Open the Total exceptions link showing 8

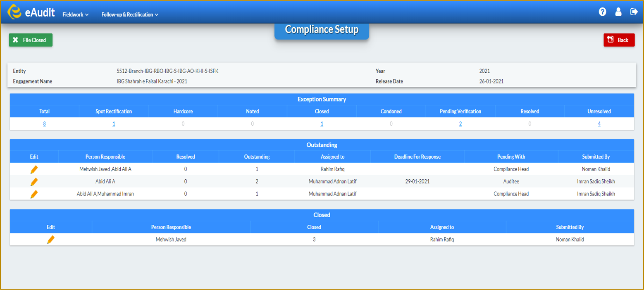point(44,123)
